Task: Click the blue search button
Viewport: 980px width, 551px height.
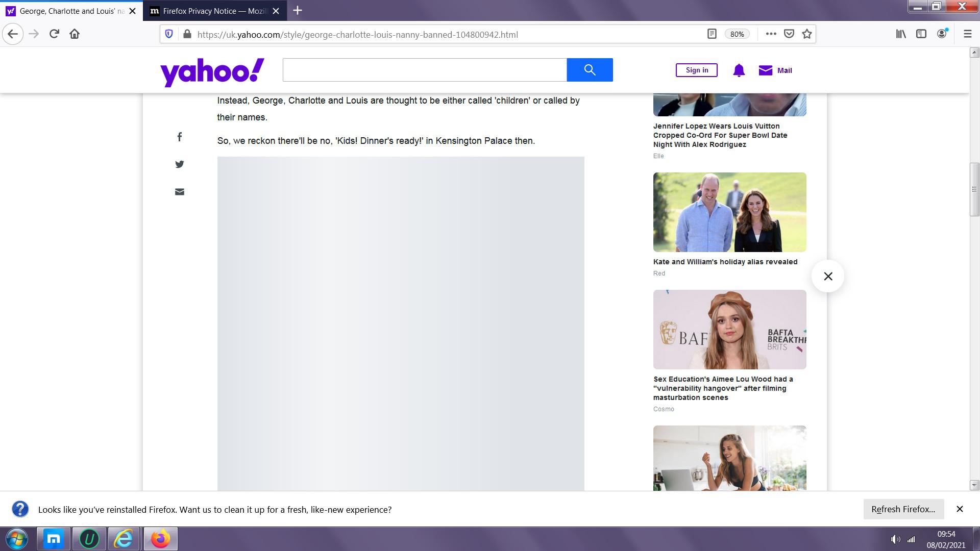Action: coord(590,70)
